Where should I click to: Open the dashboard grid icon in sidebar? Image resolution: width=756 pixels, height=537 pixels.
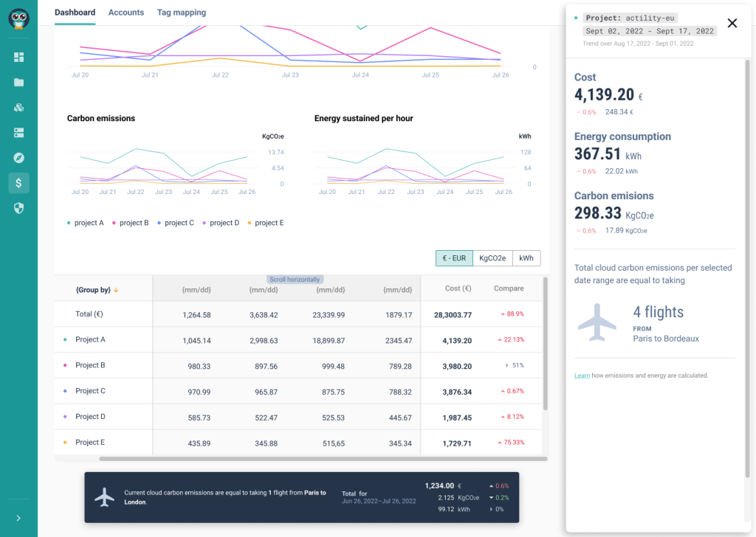(x=18, y=58)
